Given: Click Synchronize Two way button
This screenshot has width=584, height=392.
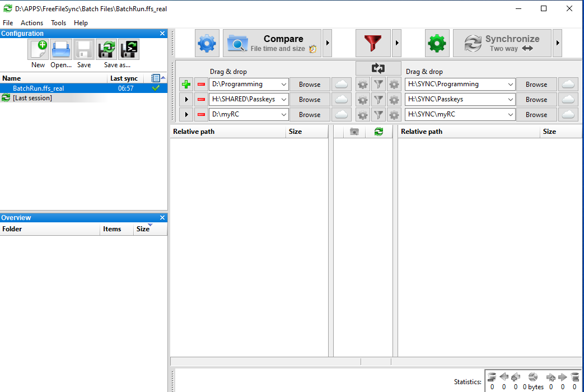Looking at the screenshot, I should click(502, 43).
